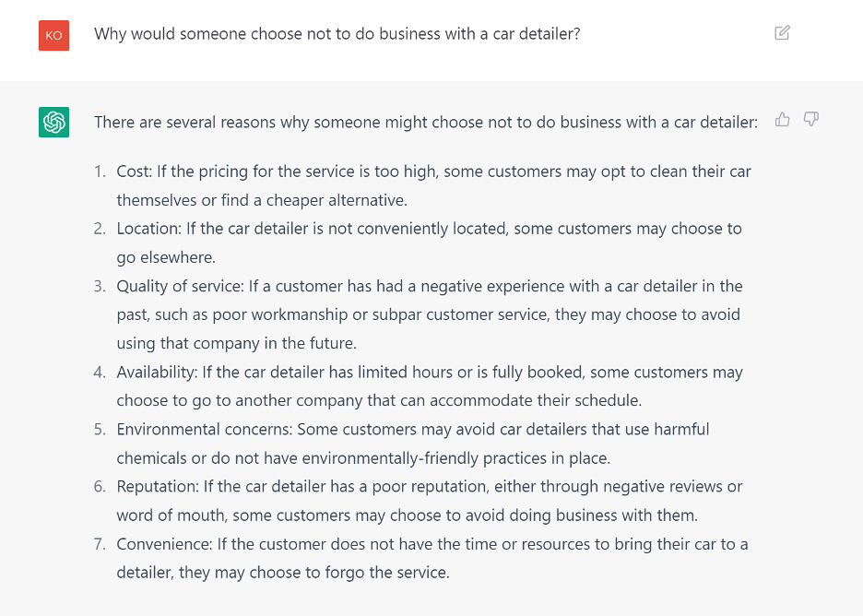863x616 pixels.
Task: Click the Environmental concerns list item
Action: (x=413, y=444)
